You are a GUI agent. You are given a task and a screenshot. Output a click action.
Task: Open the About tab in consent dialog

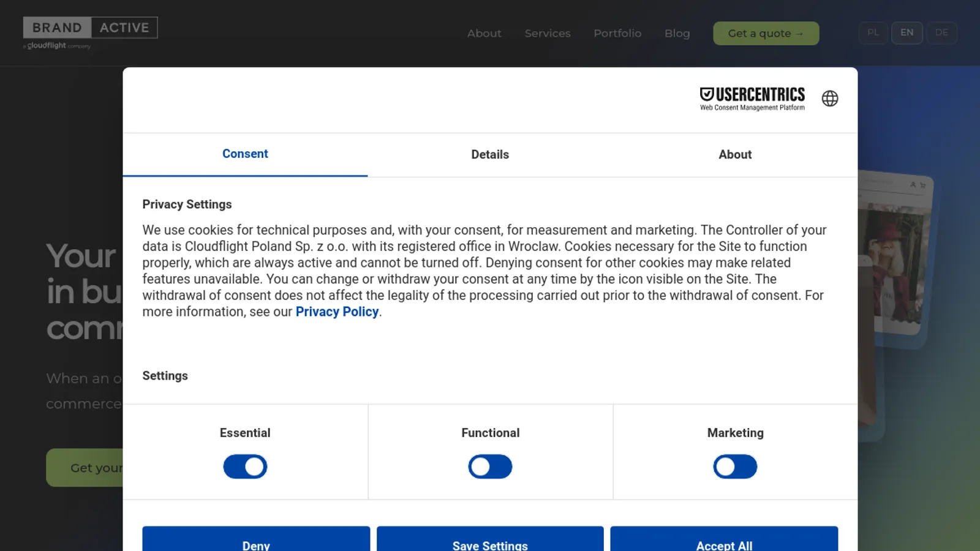pyautogui.click(x=735, y=154)
